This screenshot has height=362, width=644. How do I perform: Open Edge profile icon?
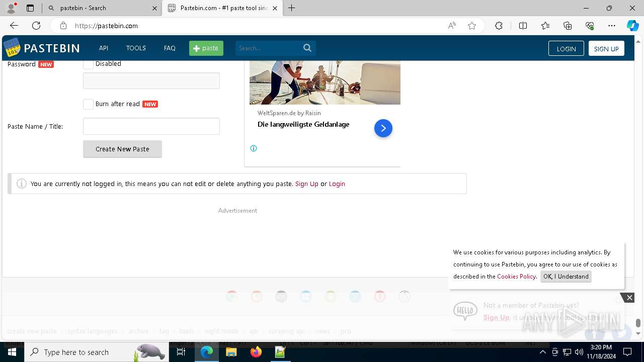(x=11, y=8)
